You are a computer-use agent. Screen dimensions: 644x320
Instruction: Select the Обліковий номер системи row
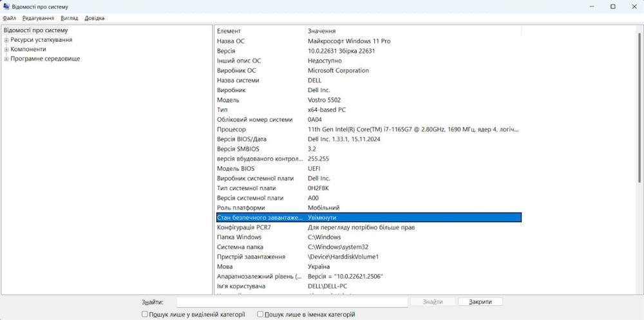pos(369,120)
